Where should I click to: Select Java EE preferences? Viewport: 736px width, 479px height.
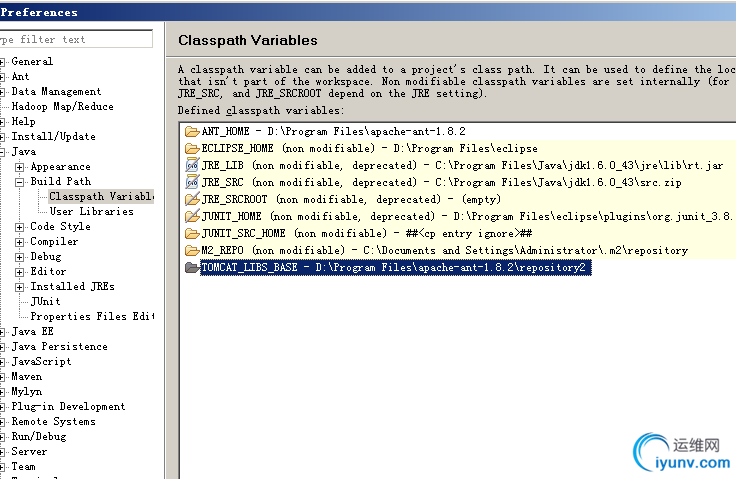pos(32,332)
